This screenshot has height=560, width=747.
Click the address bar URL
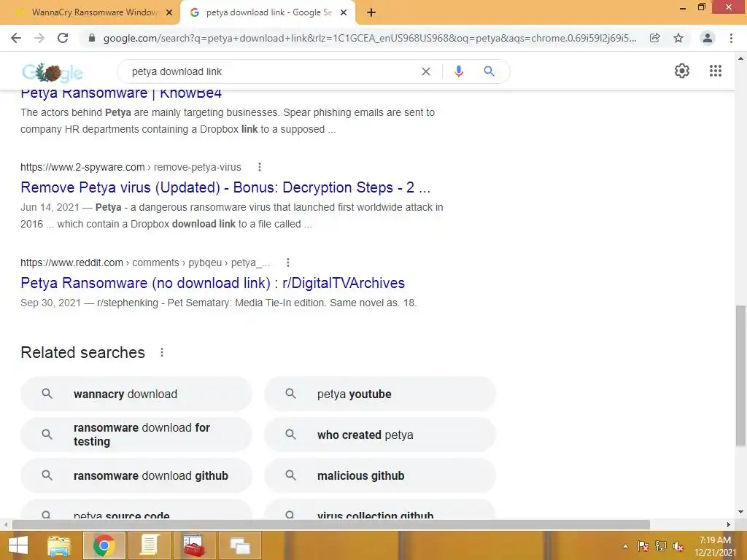click(370, 38)
